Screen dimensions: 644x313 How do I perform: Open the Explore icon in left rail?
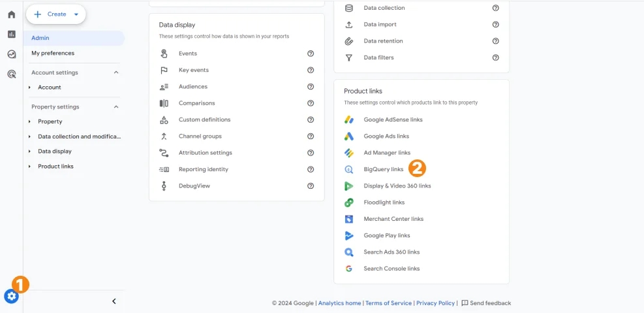tap(12, 54)
